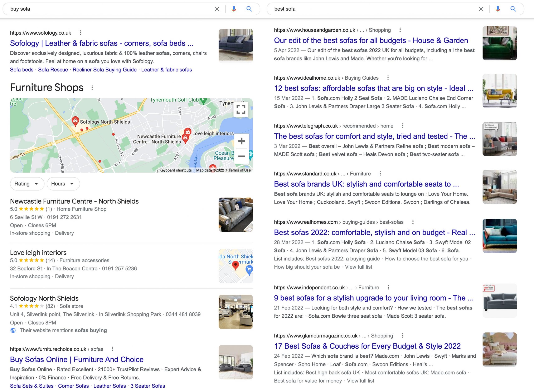Open the Rating filter dropdown
The height and width of the screenshot is (392, 534).
(x=27, y=184)
